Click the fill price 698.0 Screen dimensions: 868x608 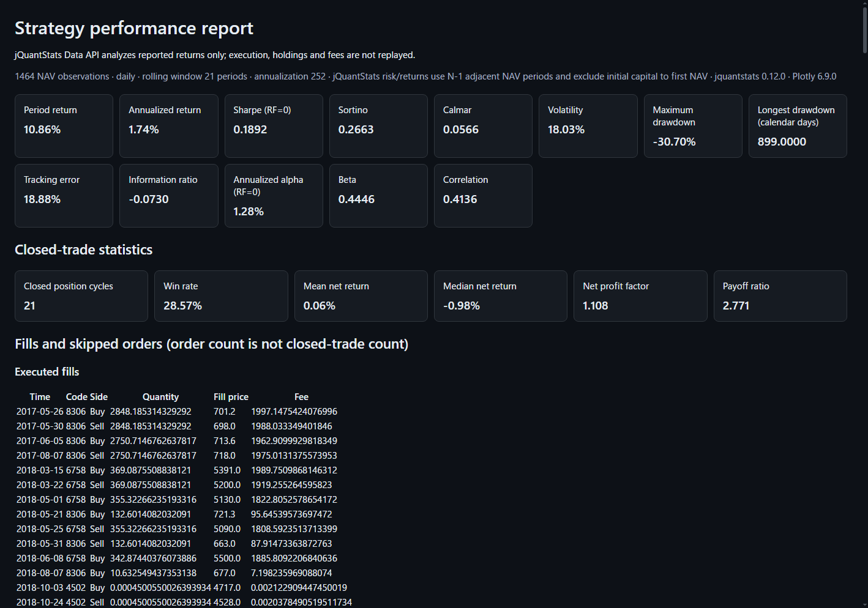pyautogui.click(x=225, y=426)
